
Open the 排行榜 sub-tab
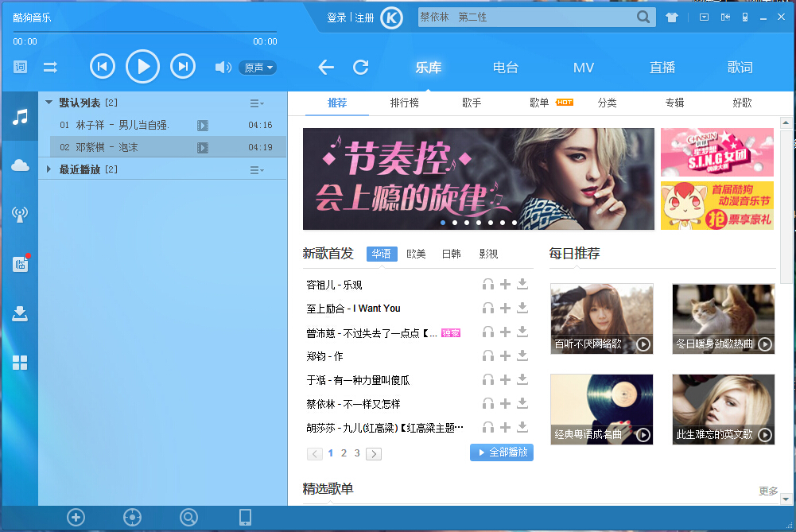pyautogui.click(x=405, y=103)
